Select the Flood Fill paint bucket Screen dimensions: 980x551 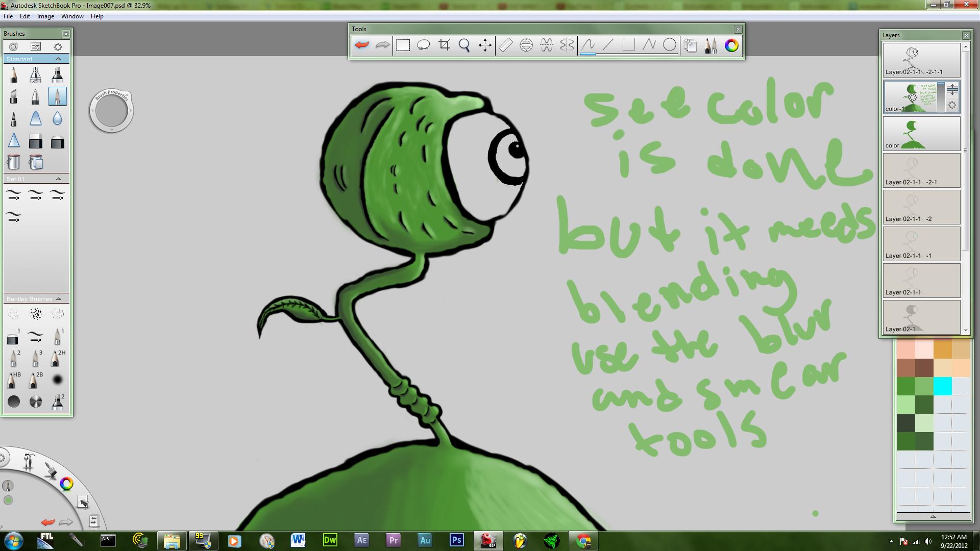click(14, 162)
